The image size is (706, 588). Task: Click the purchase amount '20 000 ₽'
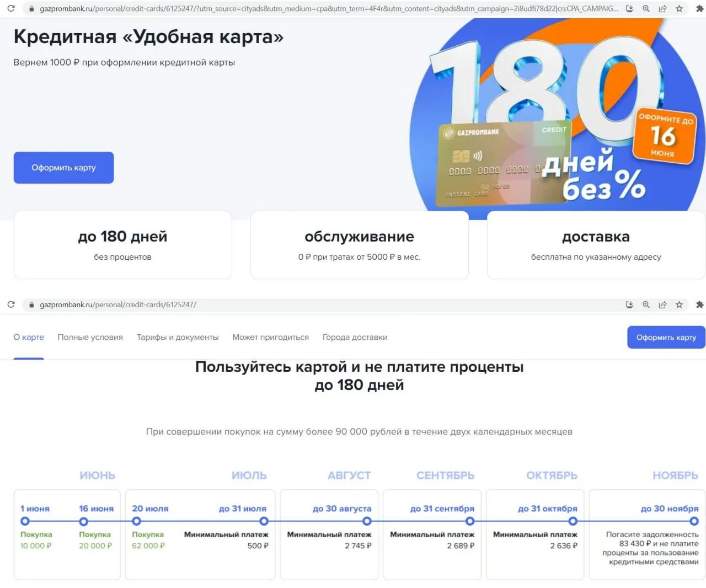95,546
